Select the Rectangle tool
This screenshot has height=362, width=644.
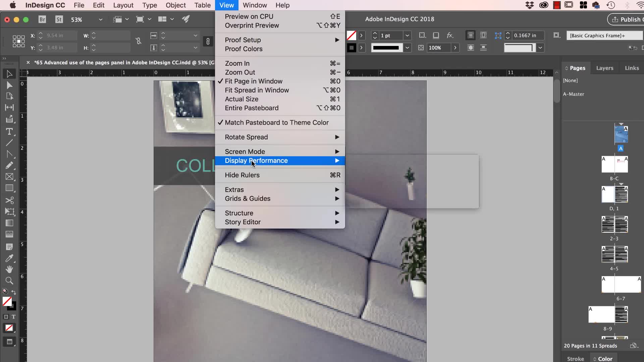click(x=9, y=188)
